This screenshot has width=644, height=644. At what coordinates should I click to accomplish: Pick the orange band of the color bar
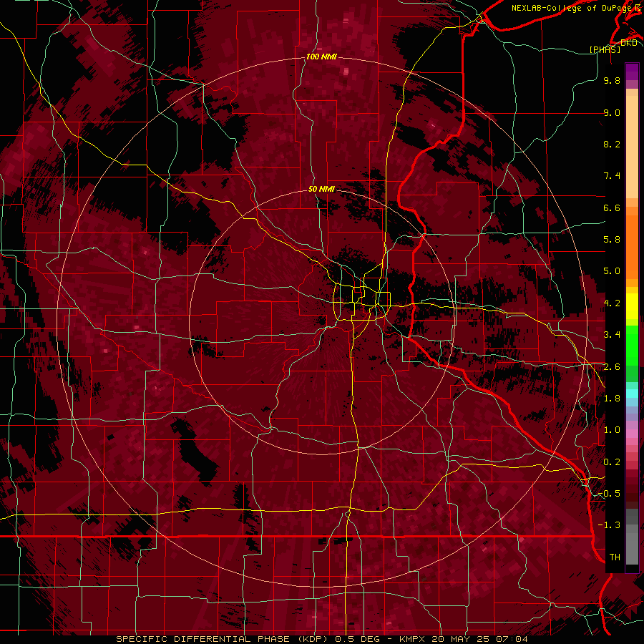pyautogui.click(x=632, y=248)
